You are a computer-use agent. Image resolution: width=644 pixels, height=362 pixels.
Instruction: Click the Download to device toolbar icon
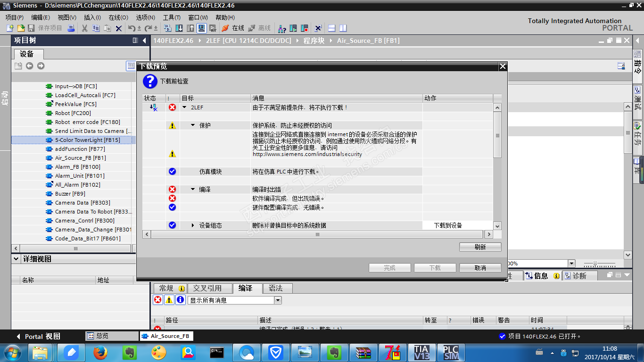pyautogui.click(x=179, y=28)
